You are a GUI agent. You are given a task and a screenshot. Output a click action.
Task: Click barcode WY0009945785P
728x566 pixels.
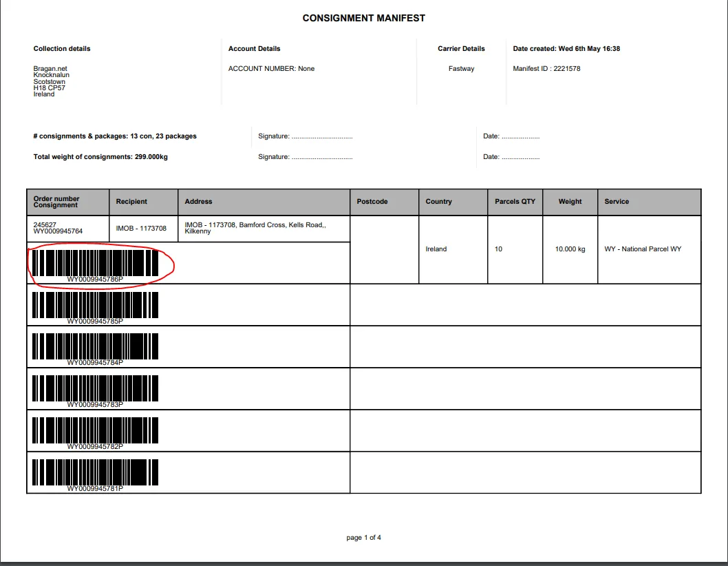[x=95, y=308]
